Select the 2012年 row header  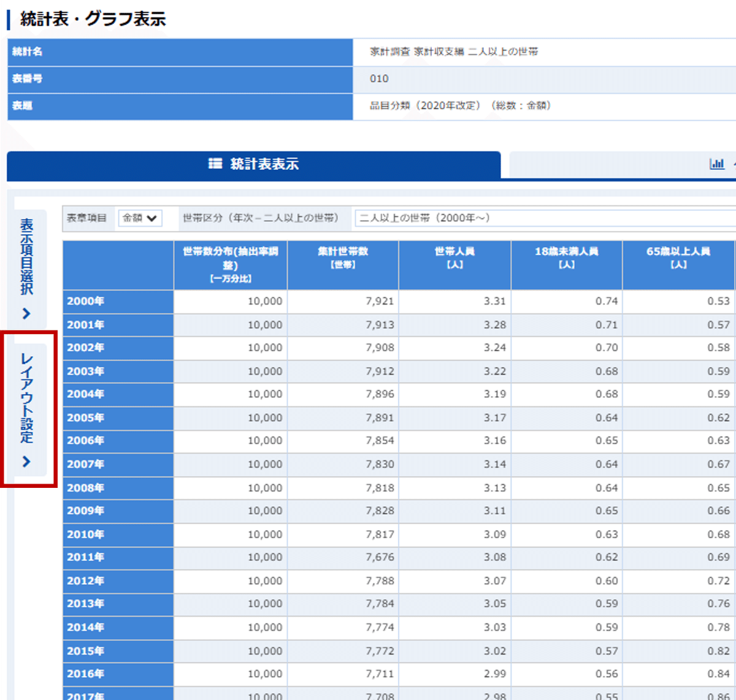[x=118, y=581]
